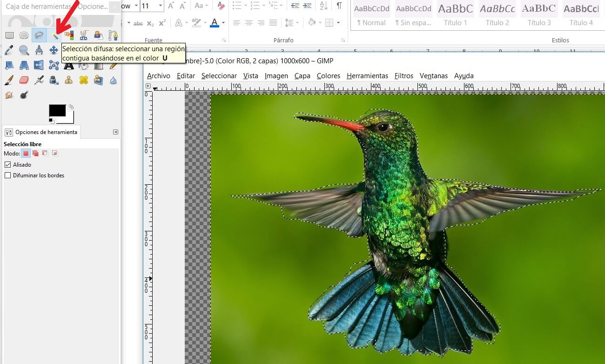Select the Perspective Clone tool
The width and height of the screenshot is (605, 364).
pos(98,80)
